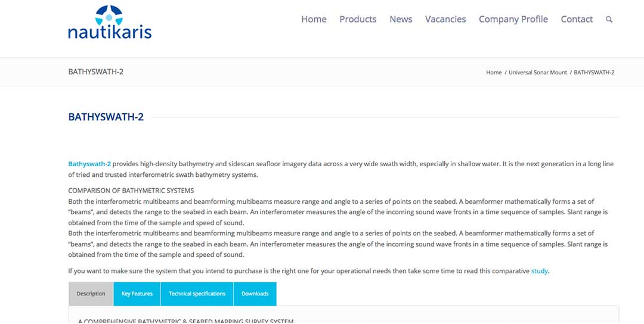
Task: Open the News page
Action: tap(401, 19)
